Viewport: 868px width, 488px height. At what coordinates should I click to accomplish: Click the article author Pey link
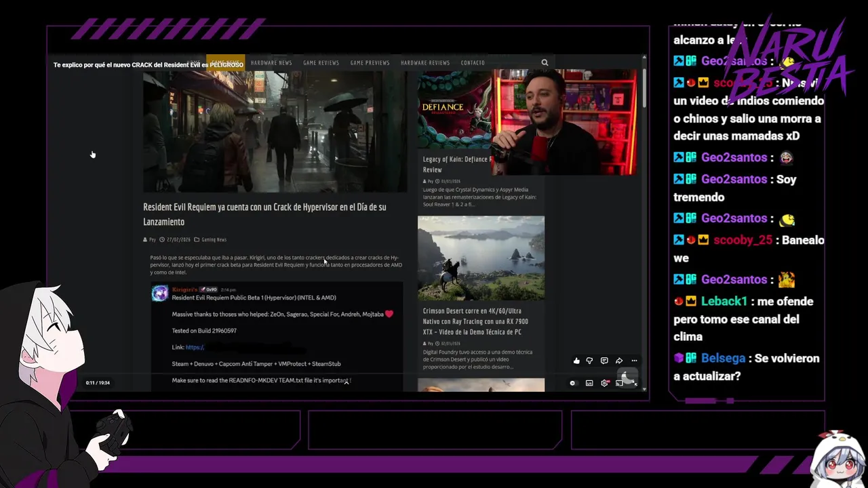(x=152, y=239)
